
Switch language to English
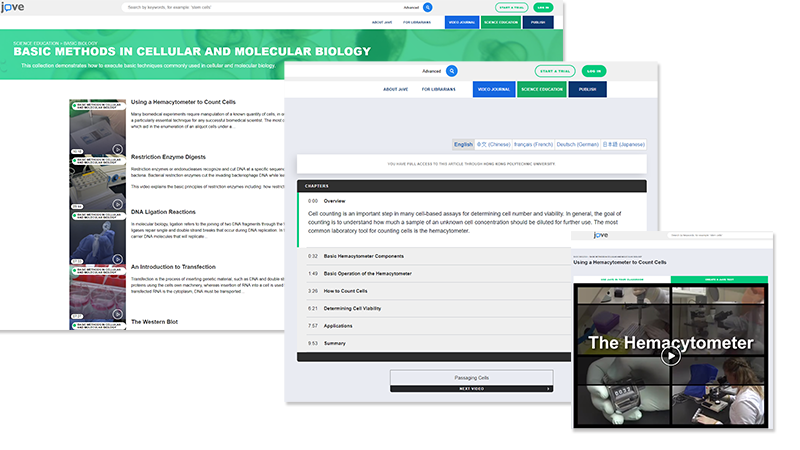[463, 144]
